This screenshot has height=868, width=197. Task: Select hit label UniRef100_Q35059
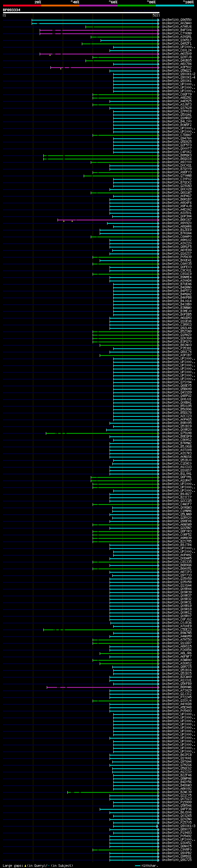coord(176,579)
